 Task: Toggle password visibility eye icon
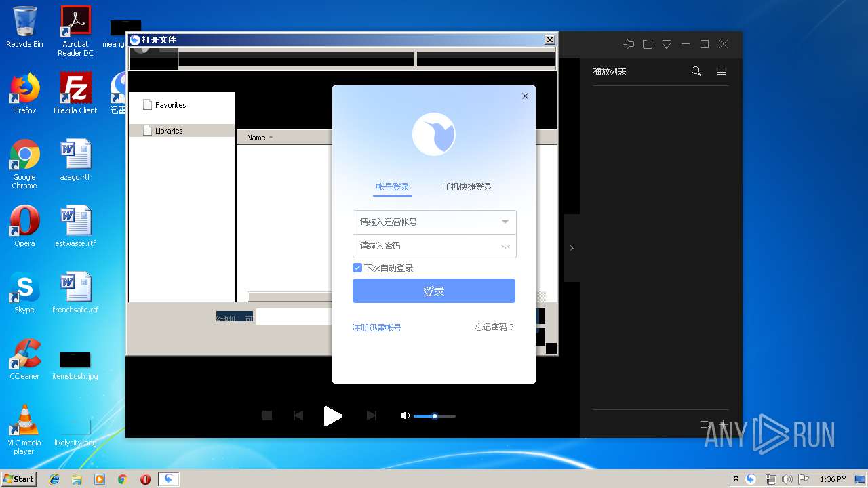505,246
